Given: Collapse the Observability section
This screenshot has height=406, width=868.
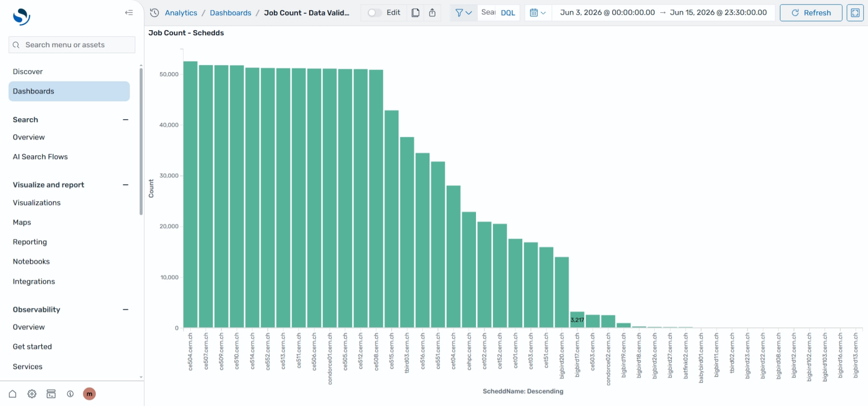Looking at the screenshot, I should tap(126, 309).
